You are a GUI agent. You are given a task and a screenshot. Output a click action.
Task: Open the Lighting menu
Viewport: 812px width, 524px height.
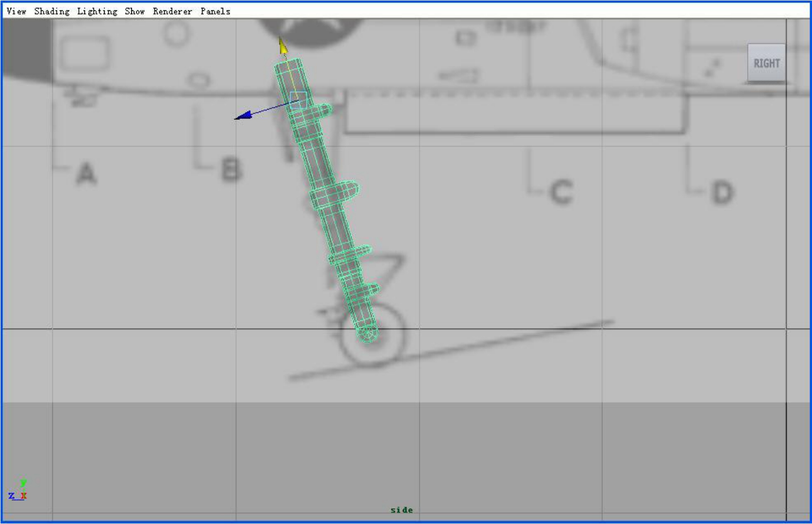(x=97, y=11)
